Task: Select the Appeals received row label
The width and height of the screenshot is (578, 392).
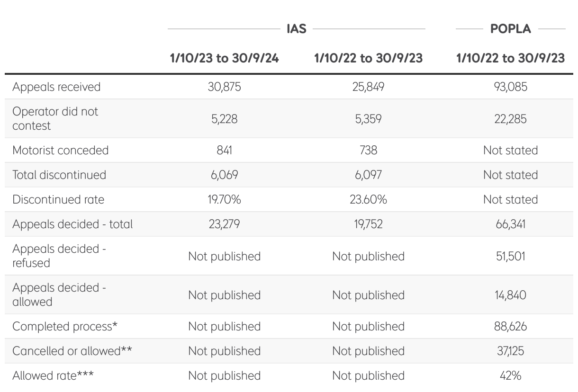Action: (56, 87)
